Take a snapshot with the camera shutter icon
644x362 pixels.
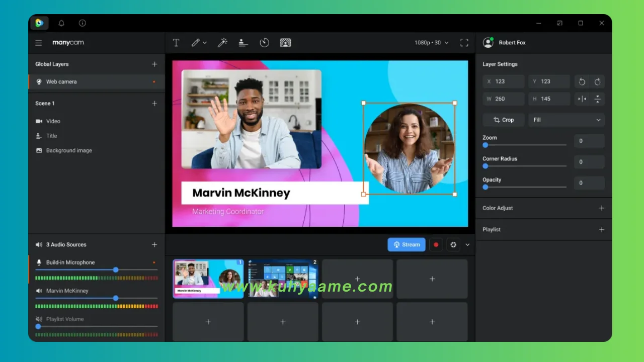(453, 245)
